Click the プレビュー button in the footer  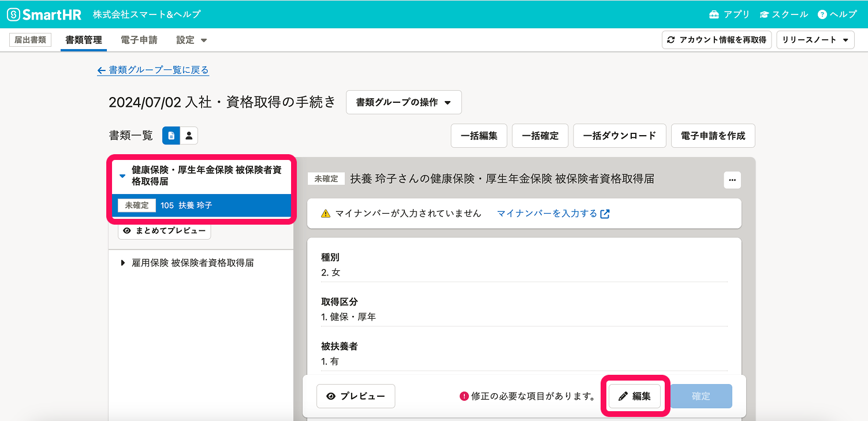(356, 396)
